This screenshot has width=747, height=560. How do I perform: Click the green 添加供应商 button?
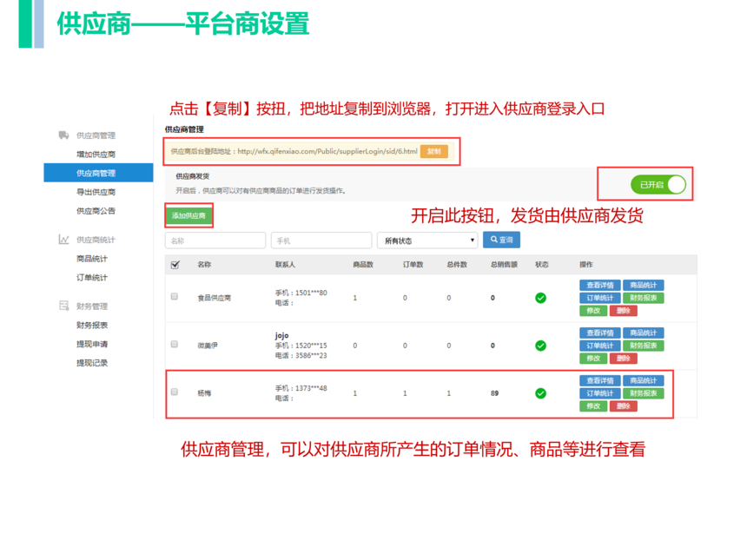pos(188,216)
